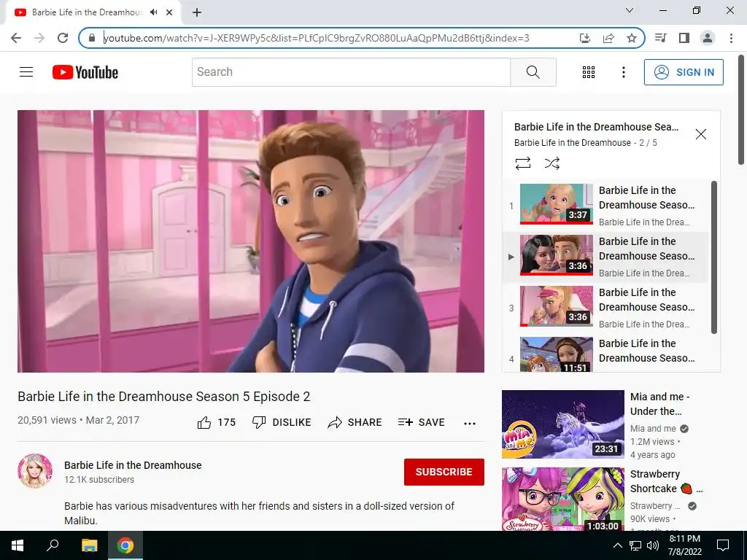Close the playlist panel
747x560 pixels.
(701, 134)
